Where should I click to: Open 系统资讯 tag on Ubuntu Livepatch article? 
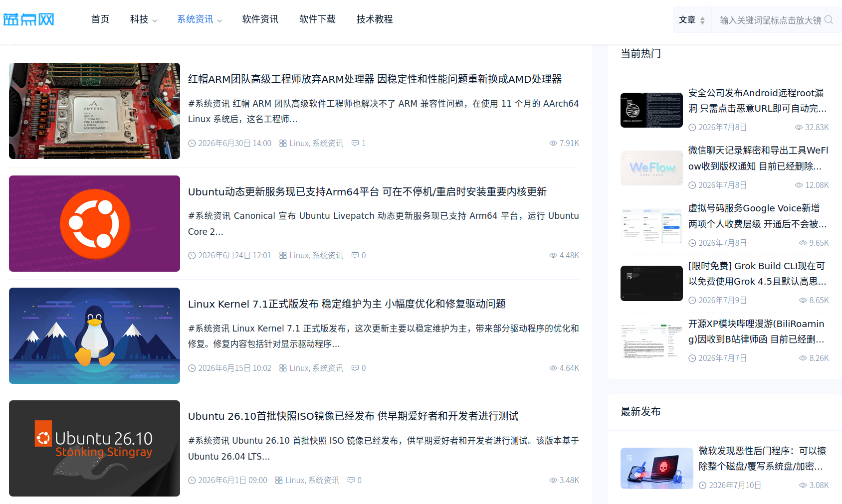pos(328,255)
